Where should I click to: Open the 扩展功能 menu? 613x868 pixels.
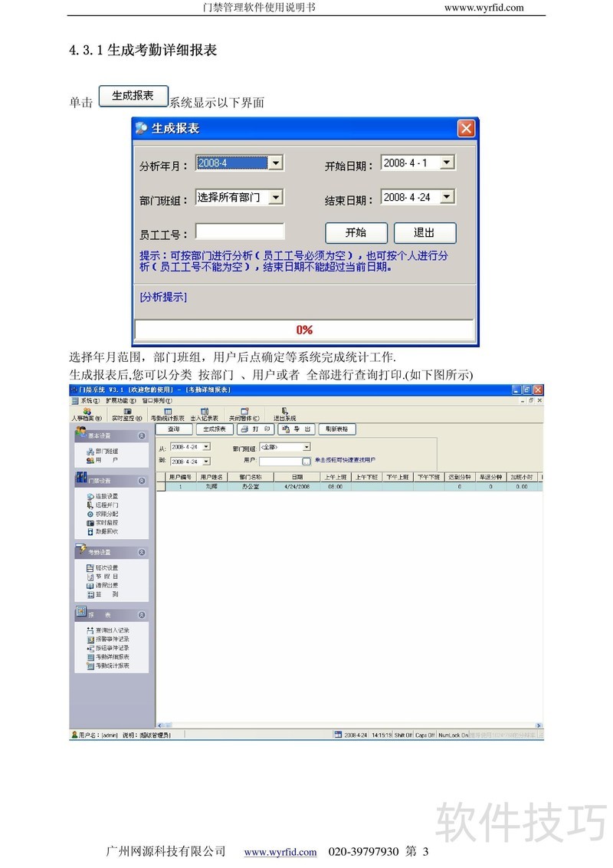120,400
